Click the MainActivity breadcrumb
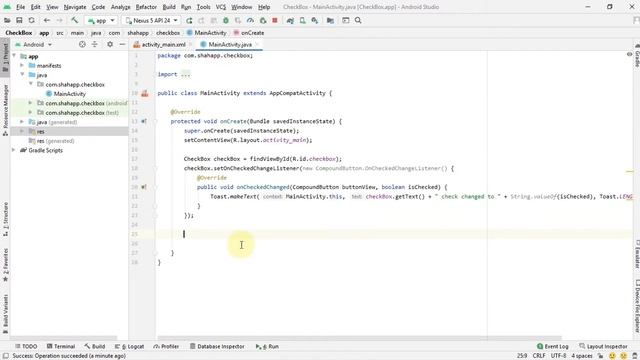 tap(207, 33)
